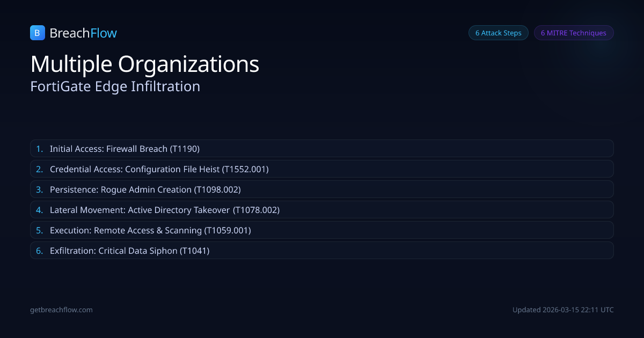Viewport: 644px width, 338px height.
Task: Click the Updated 2026-03-15 timestamp
Action: (x=563, y=310)
